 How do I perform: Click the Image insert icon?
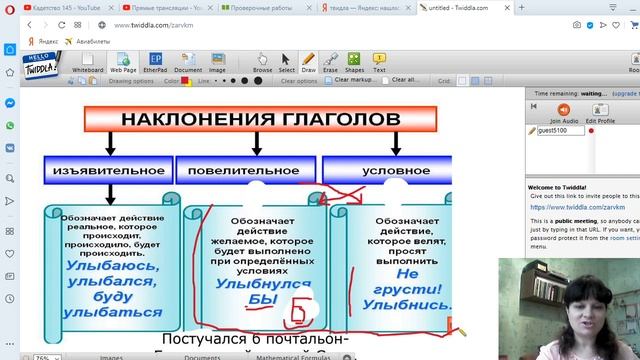coord(217,62)
